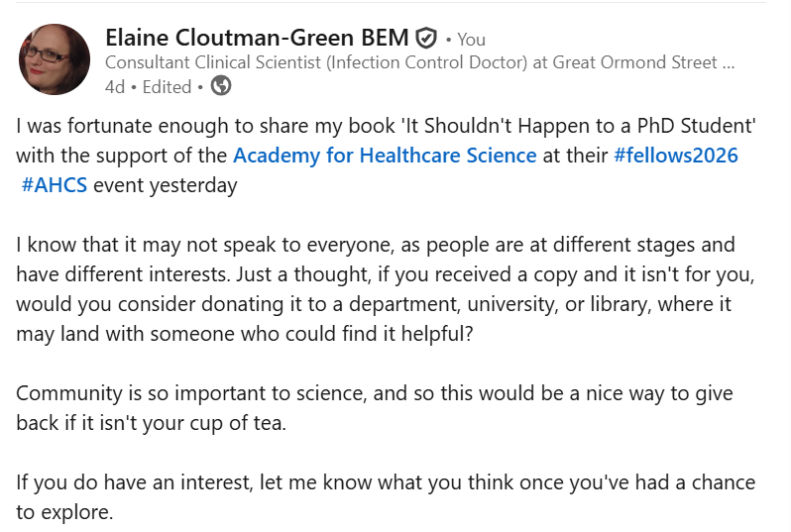Click the globe public visibility icon
This screenshot has height=532, width=791.
click(x=221, y=86)
